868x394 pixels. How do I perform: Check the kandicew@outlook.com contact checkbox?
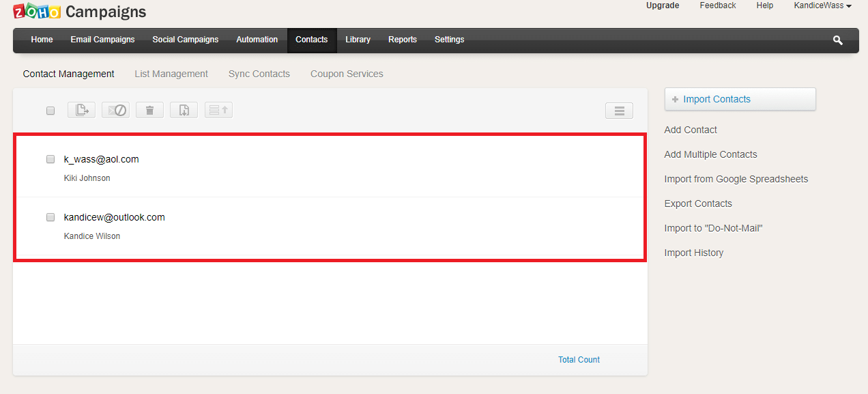(50, 217)
